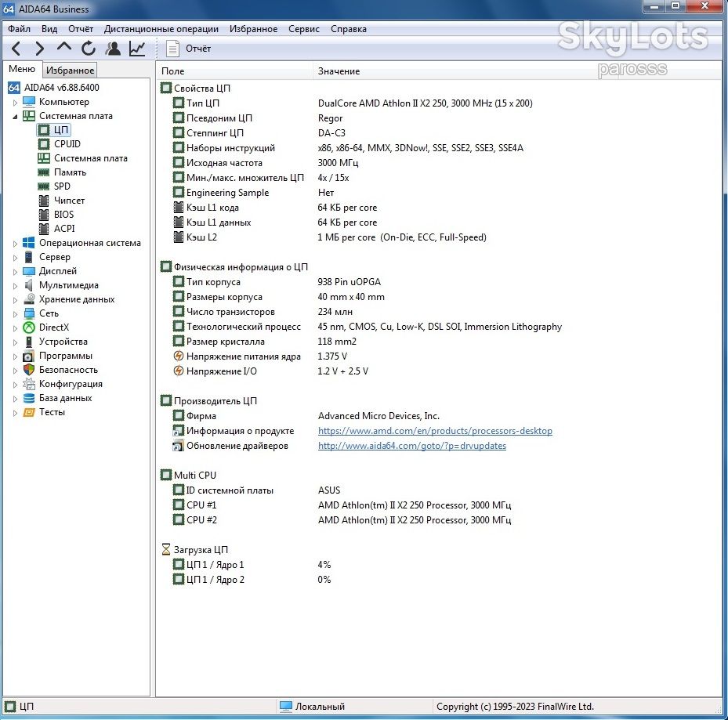Open the Справка menu
Image resolution: width=728 pixels, height=720 pixels.
pos(348,29)
